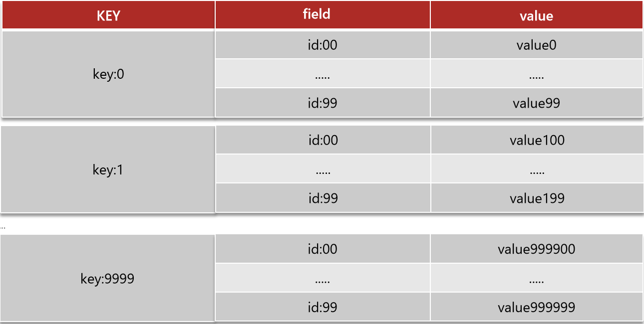Click the value100 cell
This screenshot has height=324, width=644.
[x=537, y=140]
